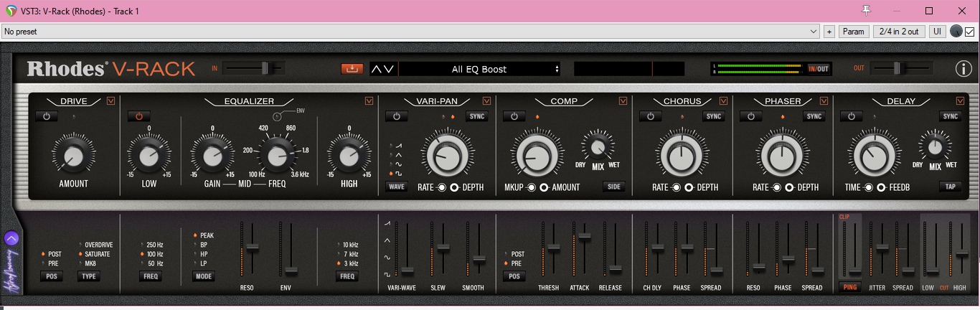Toggle the Drive section power button

[x=46, y=116]
